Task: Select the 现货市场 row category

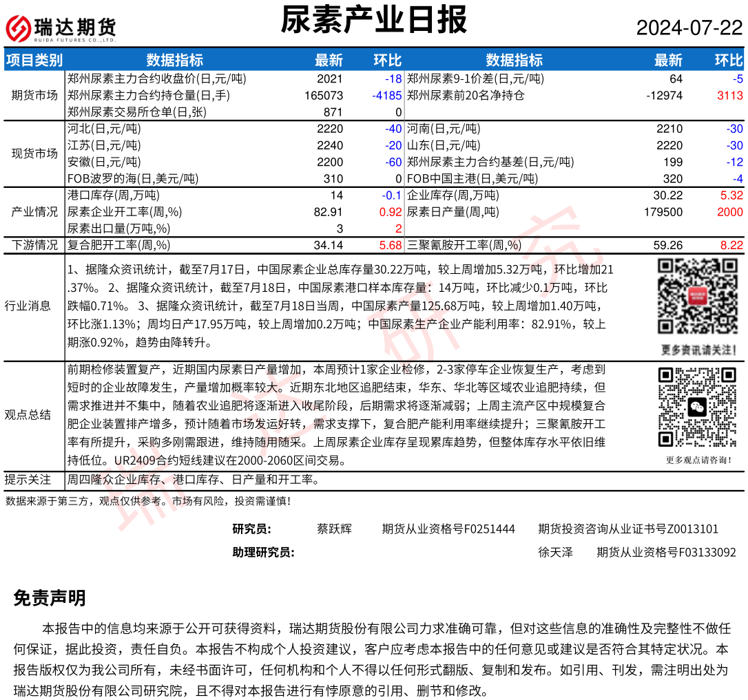Action: click(34, 153)
